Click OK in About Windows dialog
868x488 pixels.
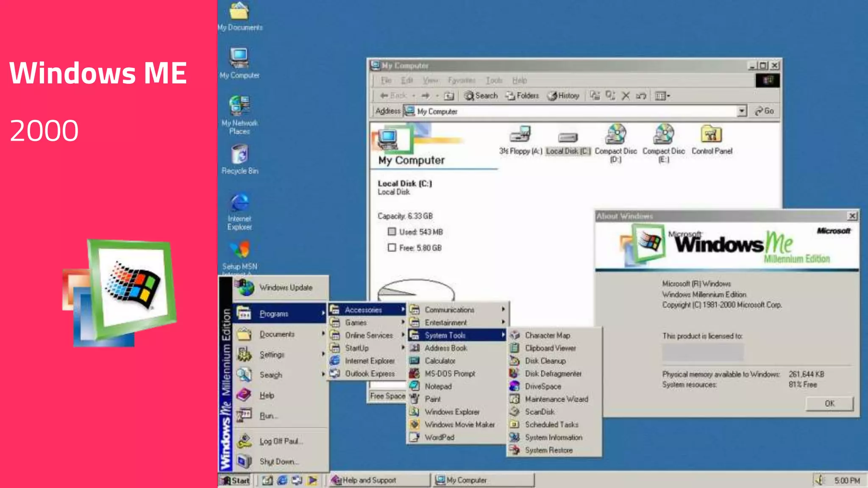(829, 403)
